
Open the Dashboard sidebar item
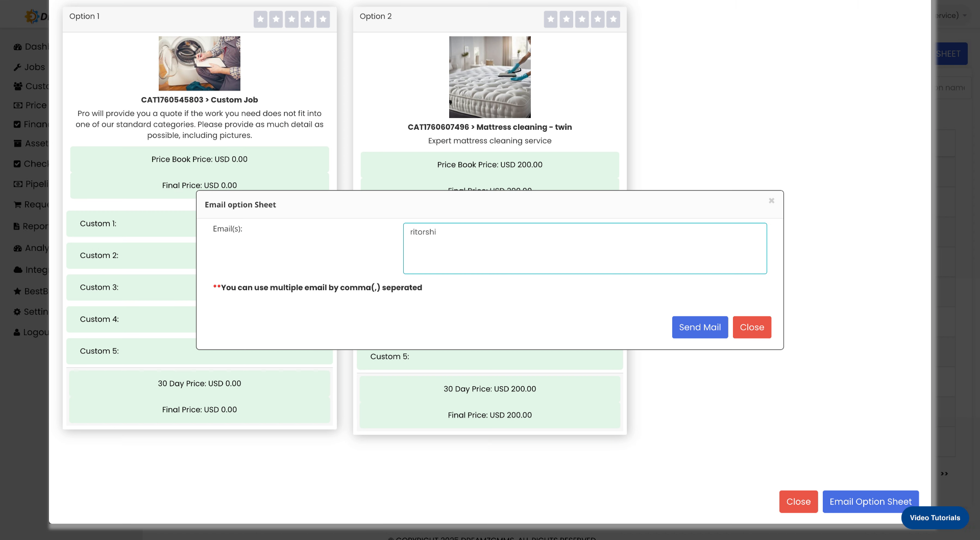[31, 46]
